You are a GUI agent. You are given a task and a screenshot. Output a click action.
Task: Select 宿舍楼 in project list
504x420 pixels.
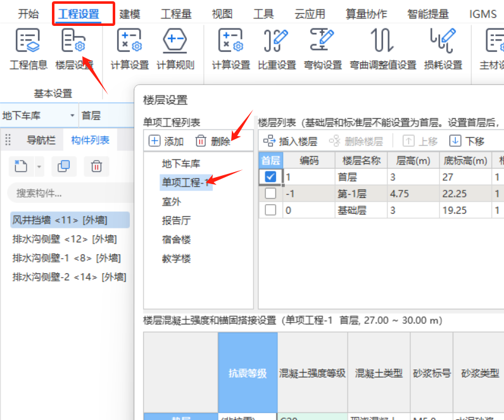pyautogui.click(x=176, y=240)
